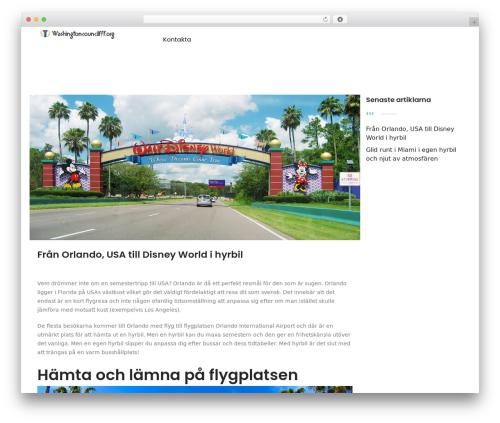Click the yellow minimize window button
Screen dimensions: 500x423
pos(36,20)
